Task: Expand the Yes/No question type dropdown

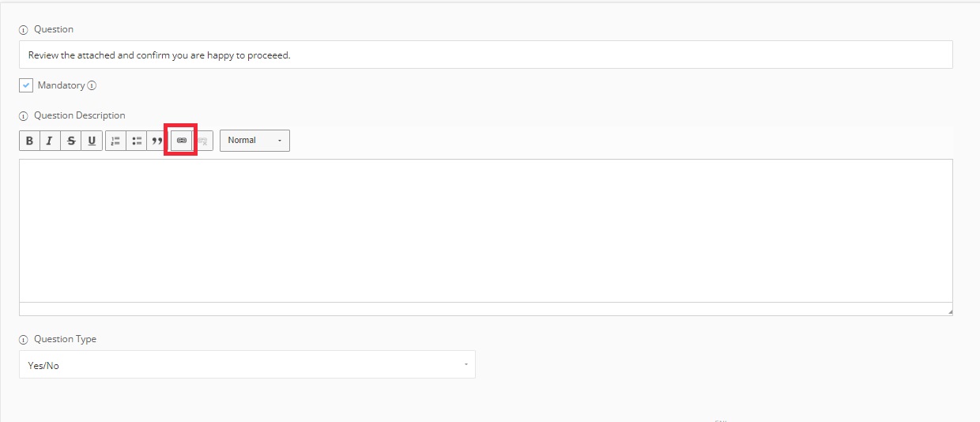Action: point(247,364)
